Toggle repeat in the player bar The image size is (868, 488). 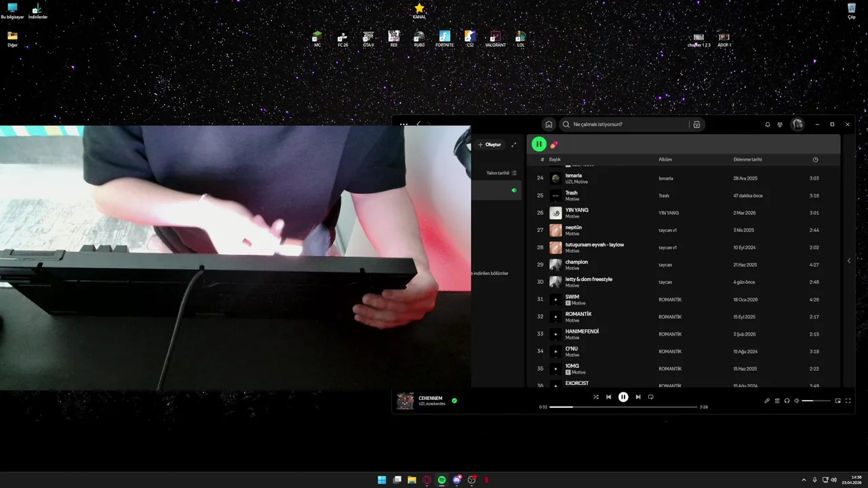[651, 397]
